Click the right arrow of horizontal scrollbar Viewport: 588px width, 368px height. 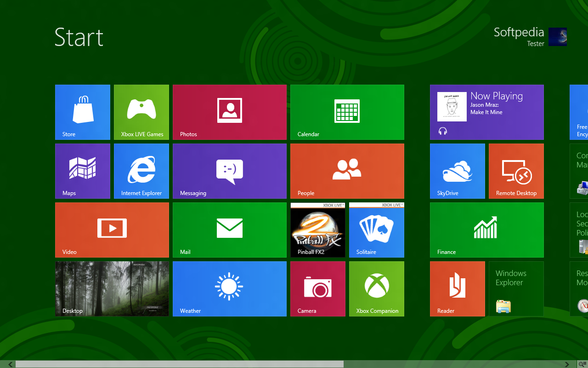[x=567, y=364]
